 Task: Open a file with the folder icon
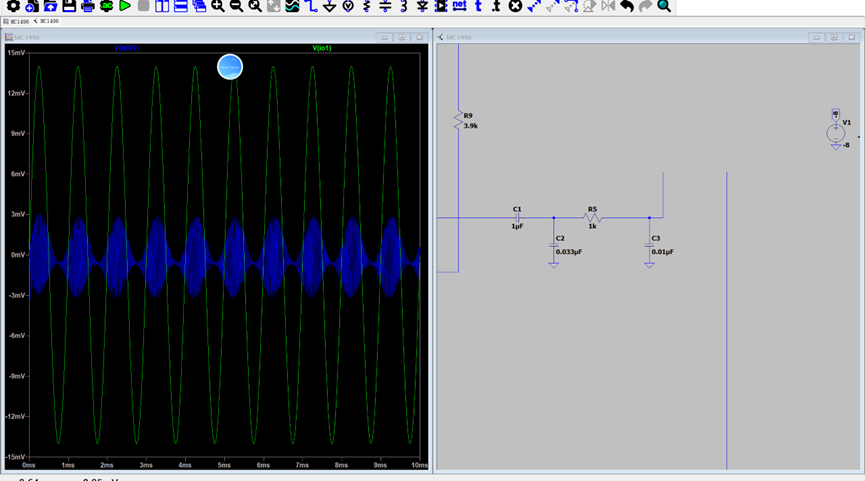pyautogui.click(x=51, y=6)
